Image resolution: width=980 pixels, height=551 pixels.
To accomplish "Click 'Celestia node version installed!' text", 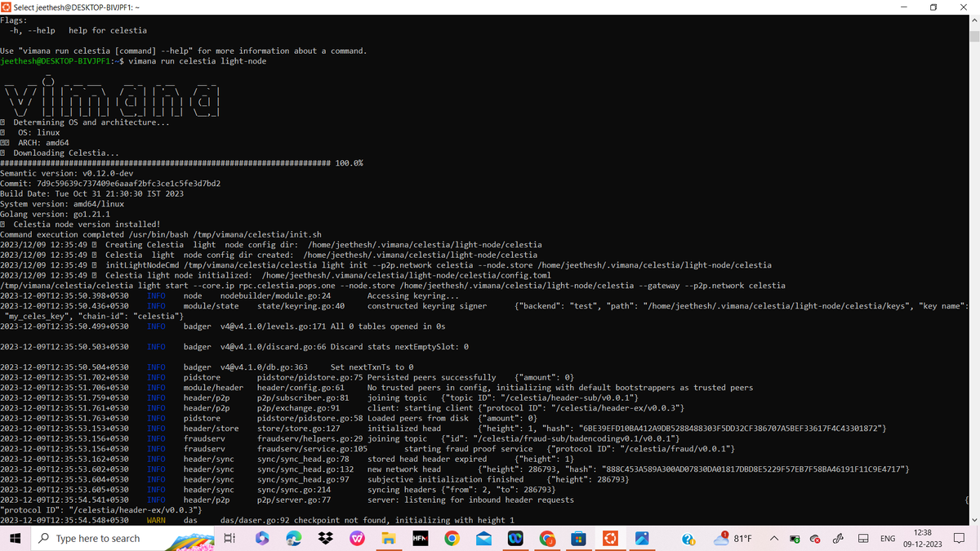I will click(x=87, y=224).
